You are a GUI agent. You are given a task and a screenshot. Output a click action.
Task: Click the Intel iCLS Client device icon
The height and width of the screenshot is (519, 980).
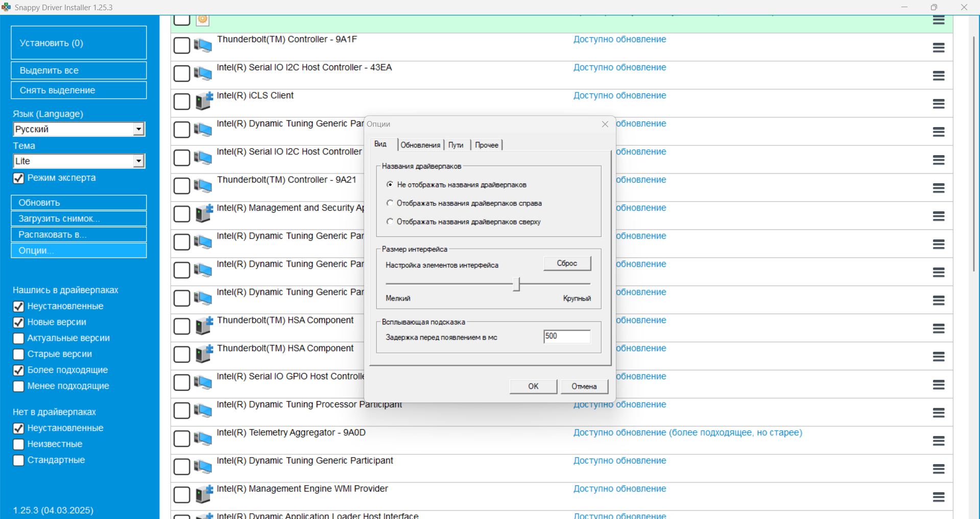tap(204, 101)
